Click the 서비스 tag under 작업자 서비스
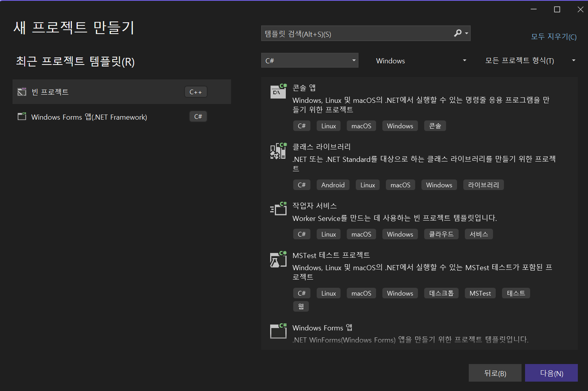This screenshot has width=588, height=391. tap(479, 234)
